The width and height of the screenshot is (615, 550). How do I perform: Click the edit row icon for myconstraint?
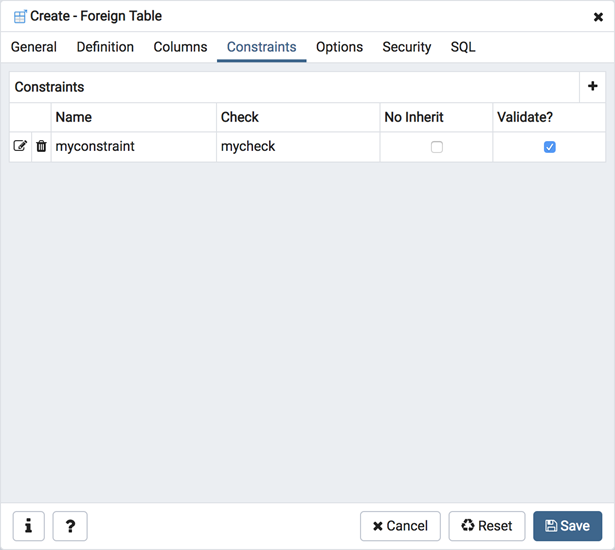coord(20,146)
